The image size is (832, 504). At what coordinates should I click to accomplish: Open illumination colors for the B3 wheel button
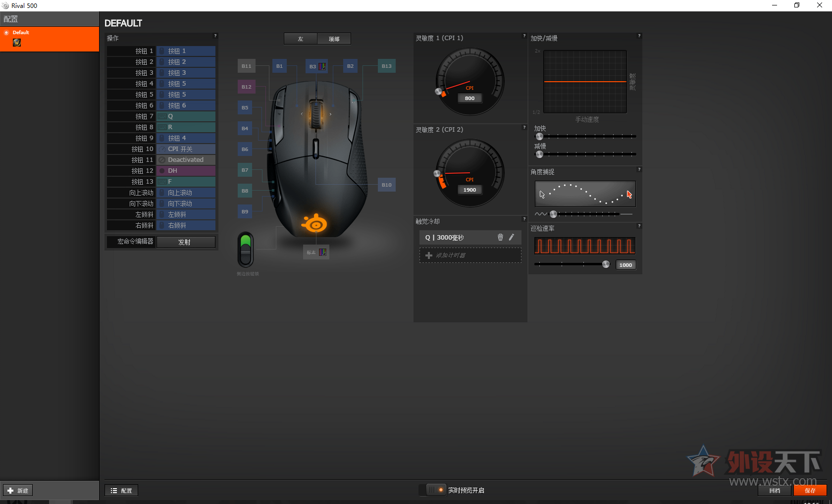(x=322, y=66)
